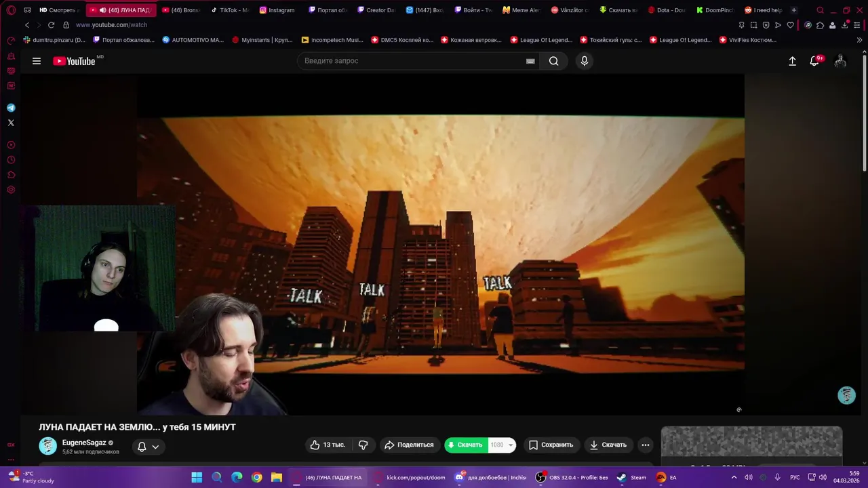Switch to the Meme Alerts tab
The image size is (868, 488).
pos(521,10)
